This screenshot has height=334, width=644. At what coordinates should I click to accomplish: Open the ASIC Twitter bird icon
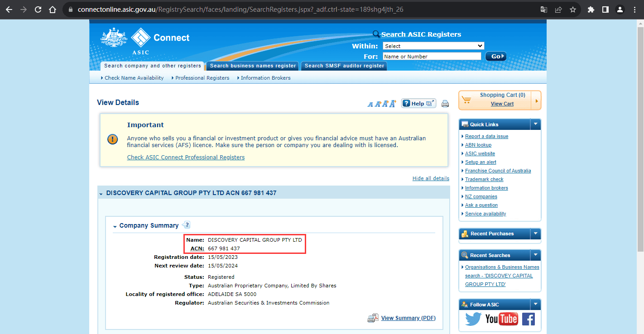(x=473, y=319)
